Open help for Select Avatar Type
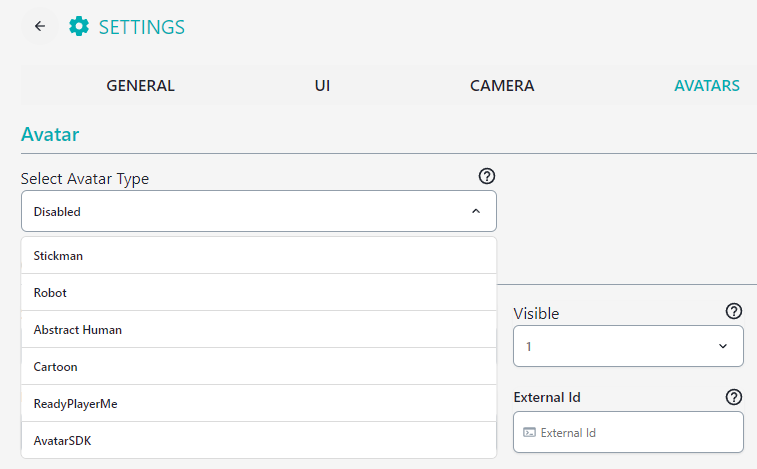 click(x=487, y=176)
